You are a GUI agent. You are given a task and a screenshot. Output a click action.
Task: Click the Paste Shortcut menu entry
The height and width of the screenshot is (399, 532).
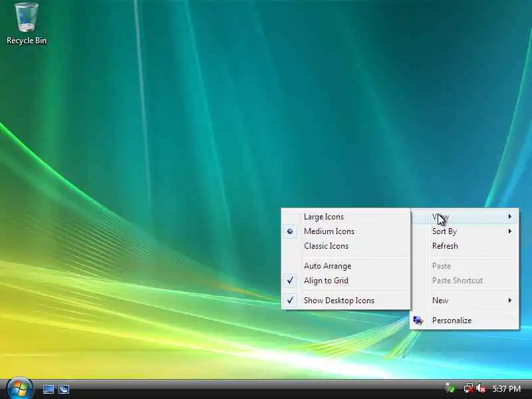point(464,281)
